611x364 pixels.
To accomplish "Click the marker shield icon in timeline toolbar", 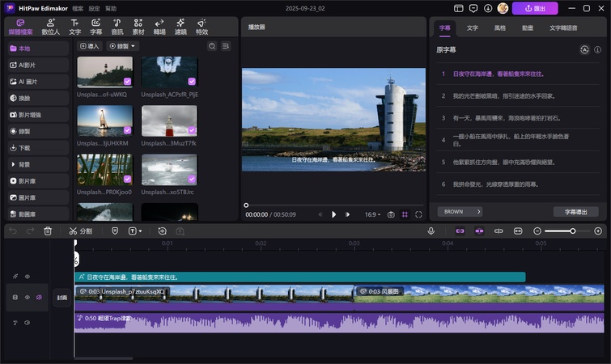I will (x=115, y=231).
